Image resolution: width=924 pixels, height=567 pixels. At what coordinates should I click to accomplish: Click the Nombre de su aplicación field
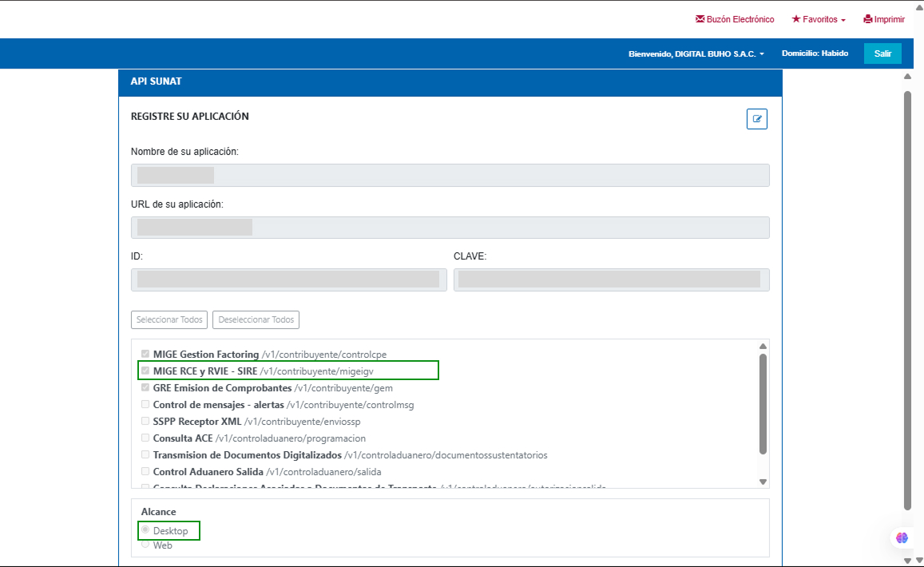(x=450, y=176)
